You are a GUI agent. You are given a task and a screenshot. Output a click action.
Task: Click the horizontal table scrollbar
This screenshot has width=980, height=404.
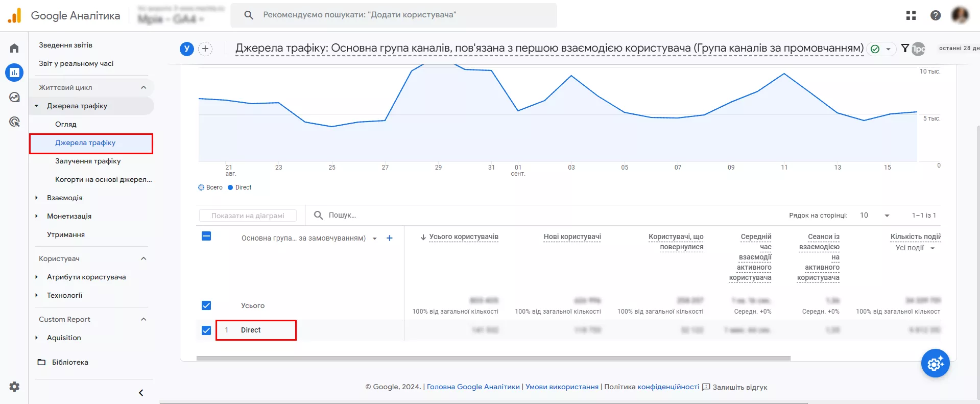pyautogui.click(x=493, y=359)
